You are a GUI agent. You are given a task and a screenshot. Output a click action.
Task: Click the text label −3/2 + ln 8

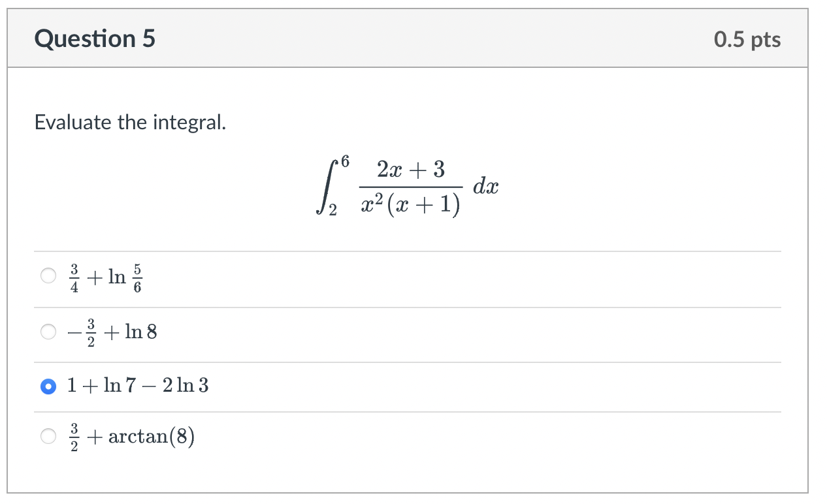(x=111, y=332)
